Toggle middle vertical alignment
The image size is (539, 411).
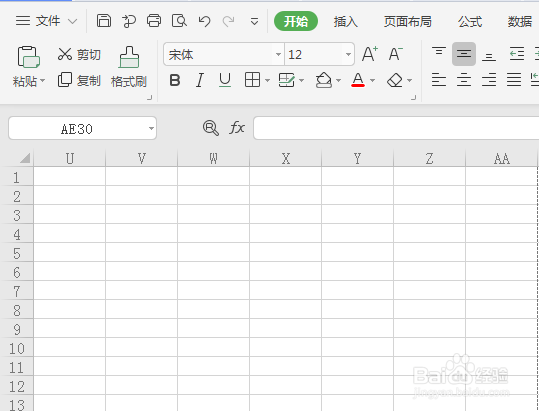pos(464,54)
